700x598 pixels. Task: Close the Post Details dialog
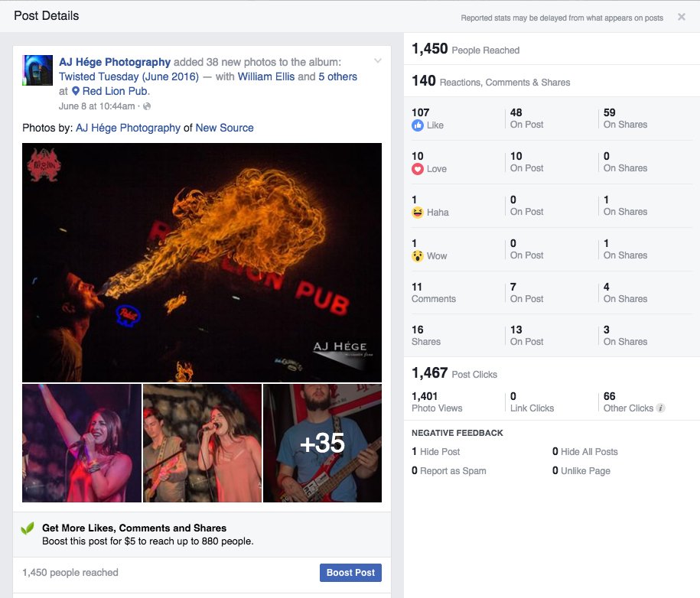click(681, 17)
